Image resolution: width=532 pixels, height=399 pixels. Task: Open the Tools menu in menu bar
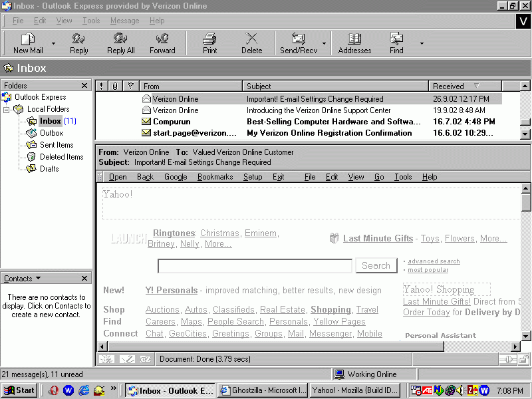tap(91, 21)
